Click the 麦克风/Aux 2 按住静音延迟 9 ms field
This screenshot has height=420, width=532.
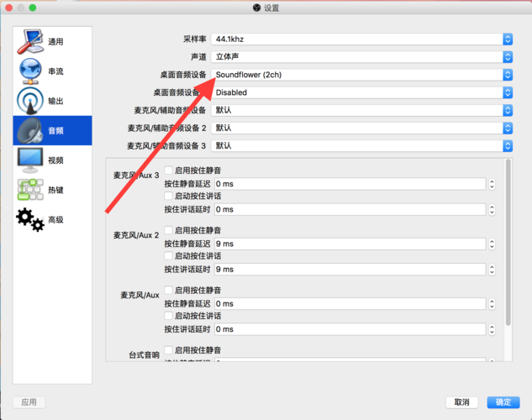pyautogui.click(x=350, y=244)
